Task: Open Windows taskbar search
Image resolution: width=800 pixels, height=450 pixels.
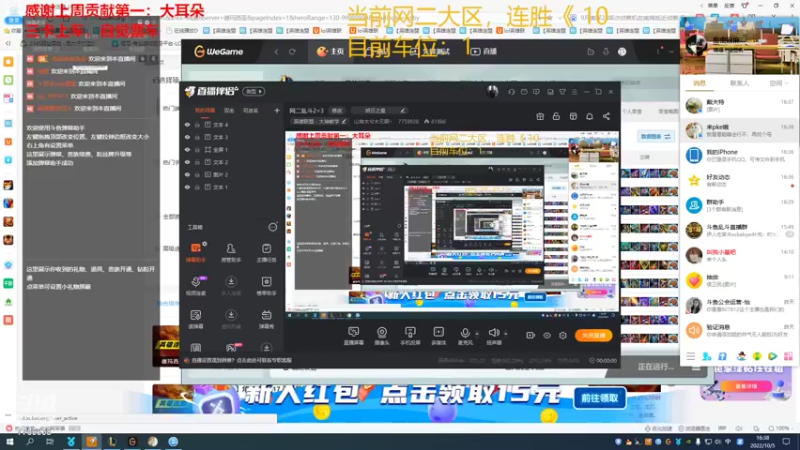Action: pos(30,441)
